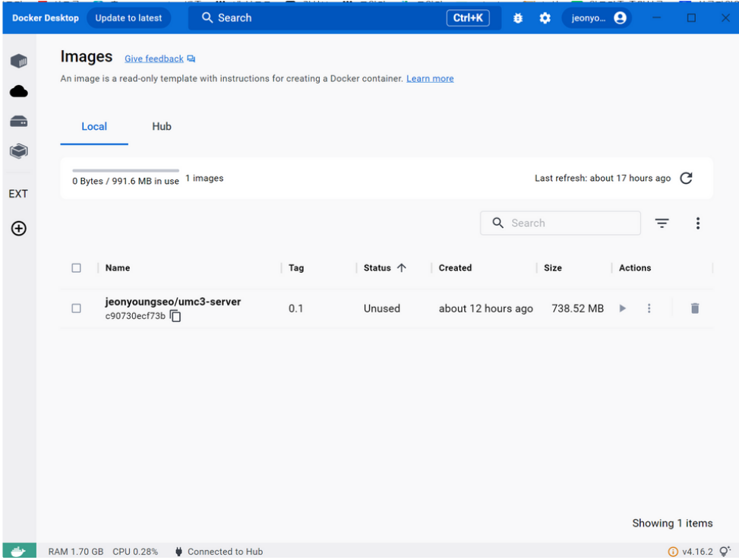
Task: Open the Containers sidebar icon
Action: 19,61
